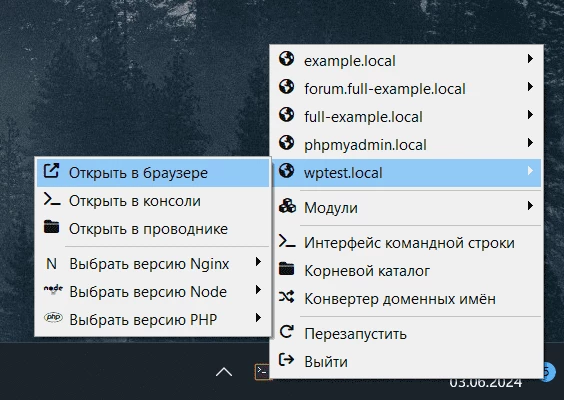Select Открыть в браузере menu entry

153,173
